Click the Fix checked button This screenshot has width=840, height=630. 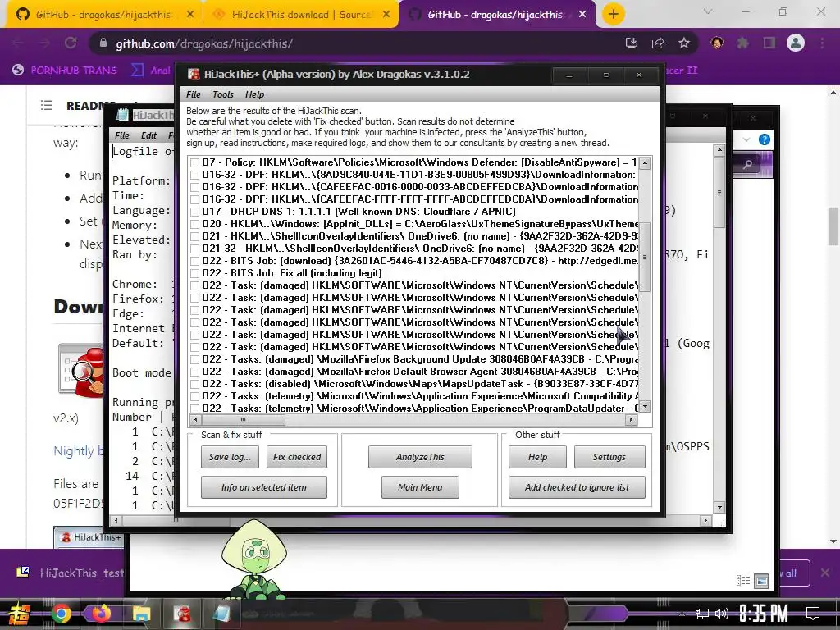coord(297,457)
